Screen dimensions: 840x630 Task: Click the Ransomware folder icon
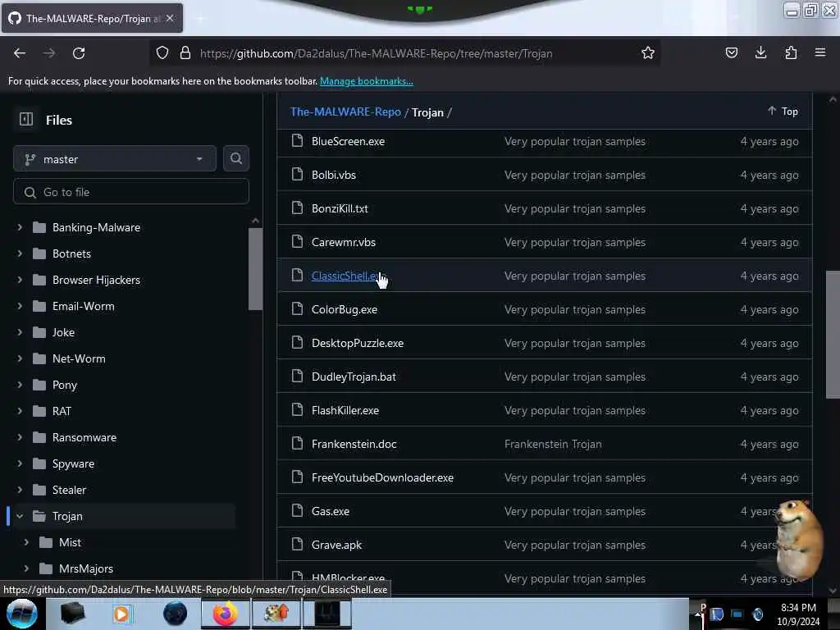39,437
